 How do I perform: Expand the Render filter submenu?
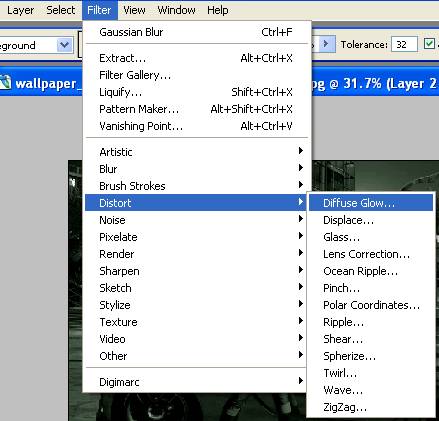[x=196, y=254]
